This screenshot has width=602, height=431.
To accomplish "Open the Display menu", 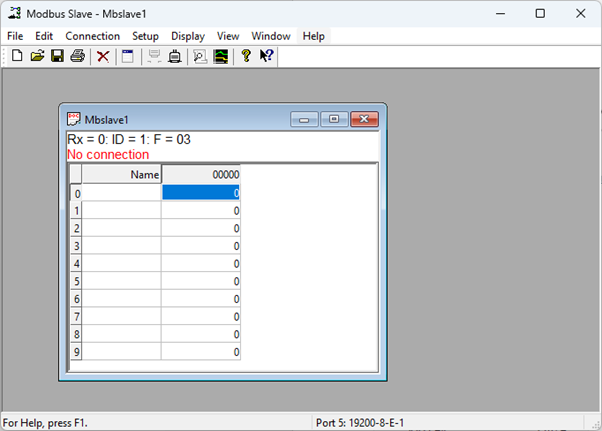I will point(188,36).
